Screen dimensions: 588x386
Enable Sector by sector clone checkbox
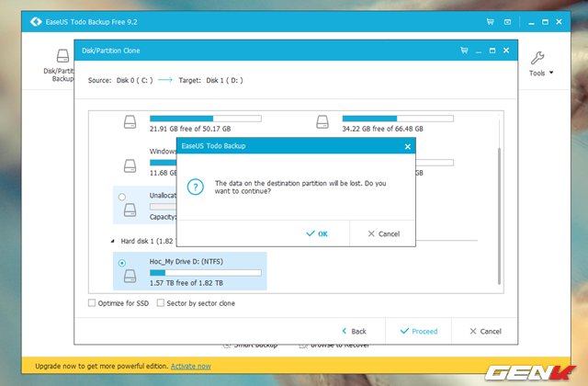(x=161, y=302)
